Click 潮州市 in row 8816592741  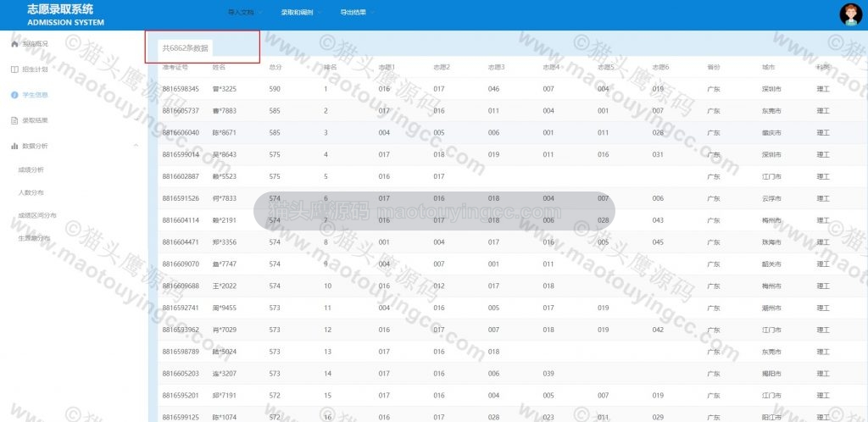point(771,308)
